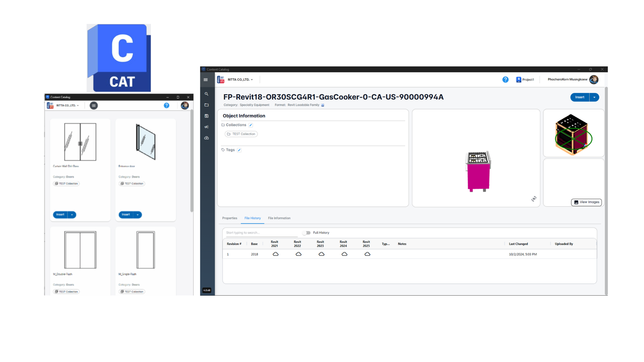Toggle the Full History switch

coord(307,233)
